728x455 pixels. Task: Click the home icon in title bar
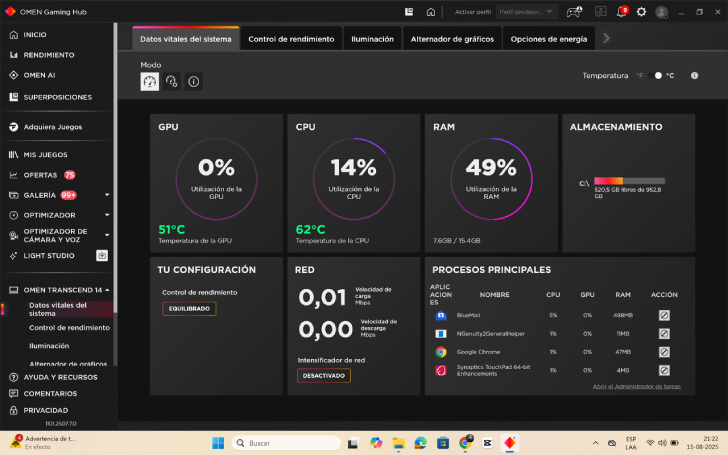point(431,12)
